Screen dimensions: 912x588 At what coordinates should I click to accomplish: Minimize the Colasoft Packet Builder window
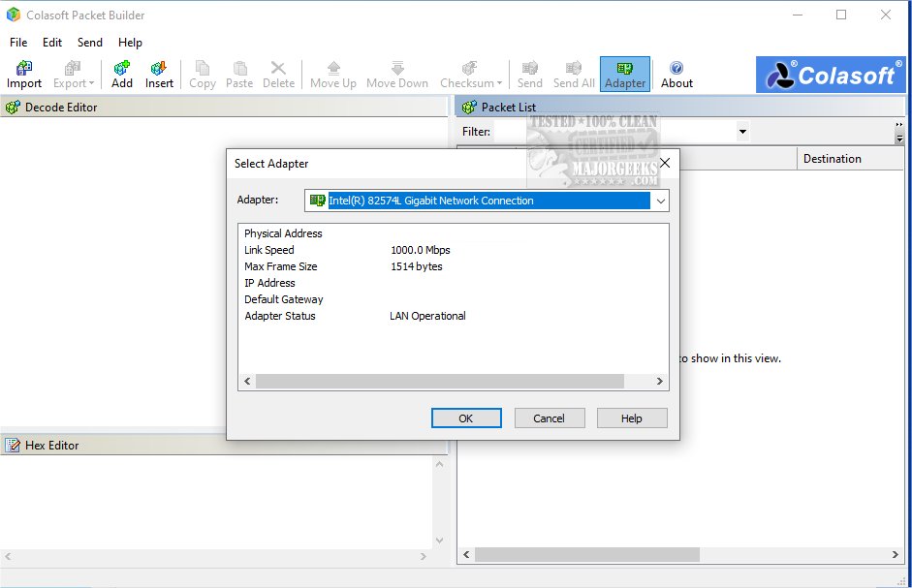pos(798,15)
